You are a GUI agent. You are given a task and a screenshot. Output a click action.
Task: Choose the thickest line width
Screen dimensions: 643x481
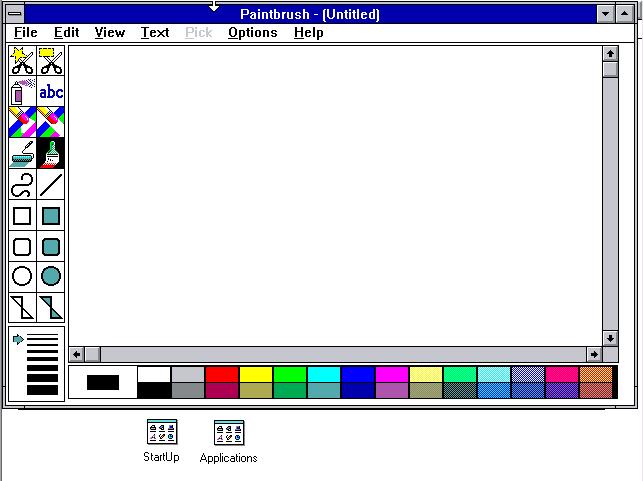pos(42,389)
